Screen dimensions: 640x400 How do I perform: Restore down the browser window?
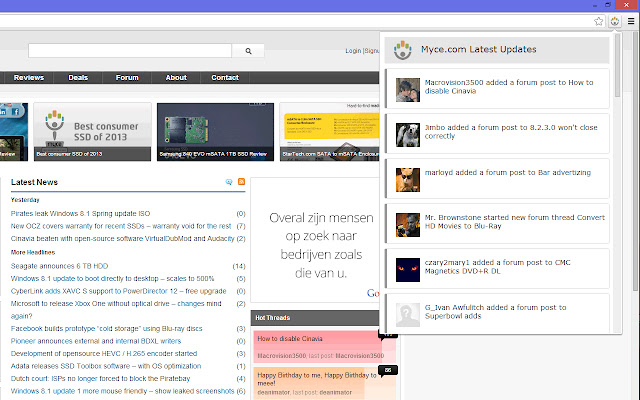click(608, 5)
